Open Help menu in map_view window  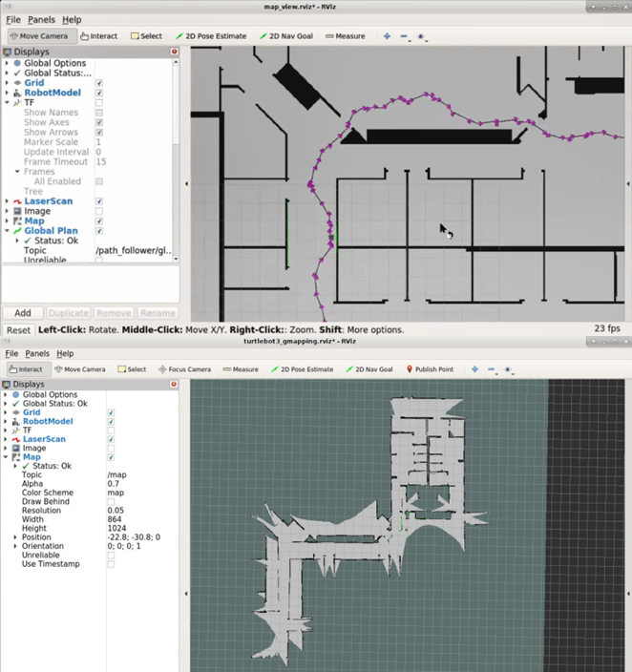[72, 20]
